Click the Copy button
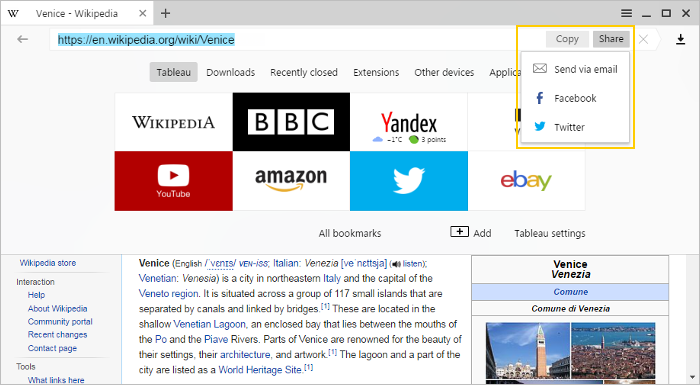The height and width of the screenshot is (385, 700). pos(567,39)
